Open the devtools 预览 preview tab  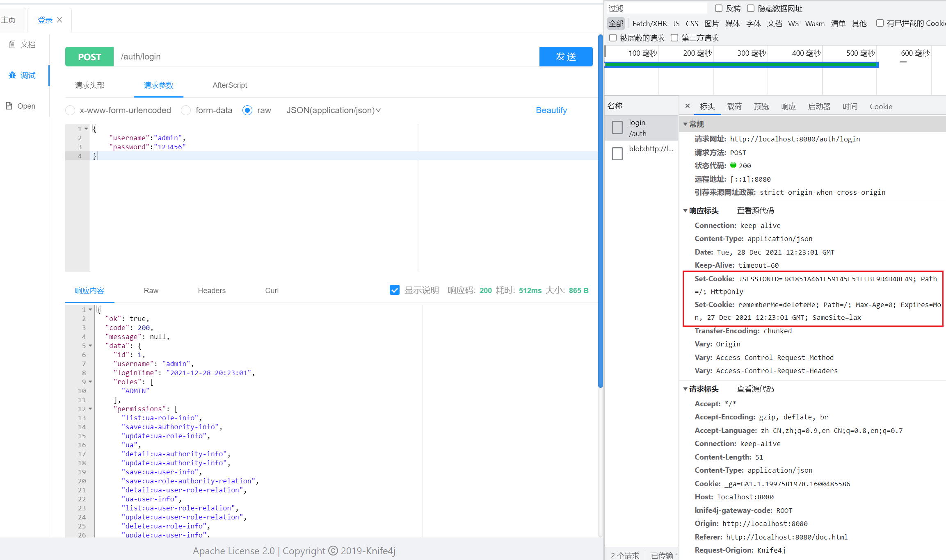(x=761, y=107)
